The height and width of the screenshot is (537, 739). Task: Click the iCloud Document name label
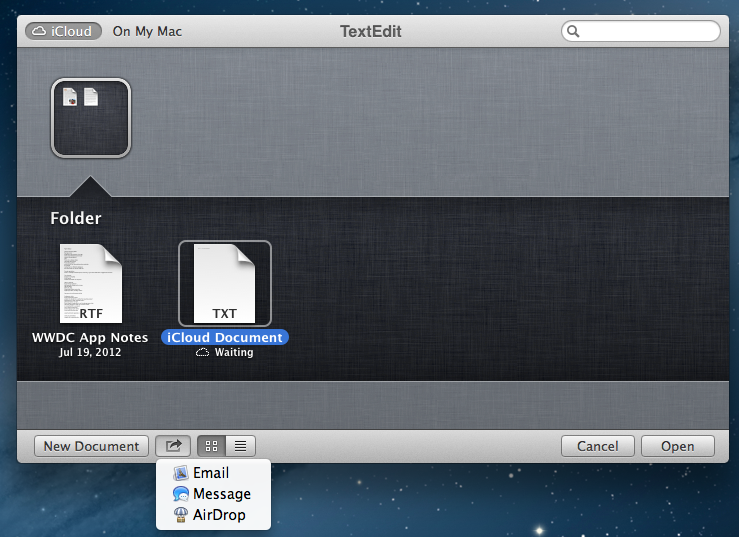pos(225,337)
